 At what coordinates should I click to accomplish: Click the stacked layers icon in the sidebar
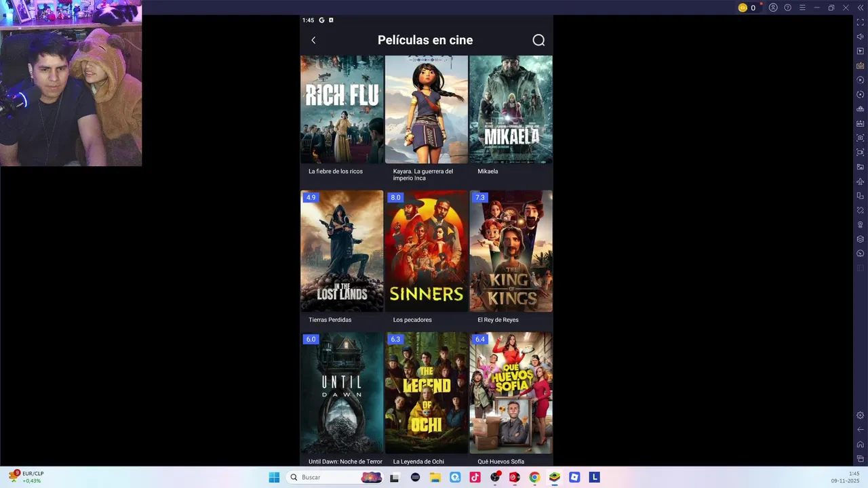click(x=861, y=239)
